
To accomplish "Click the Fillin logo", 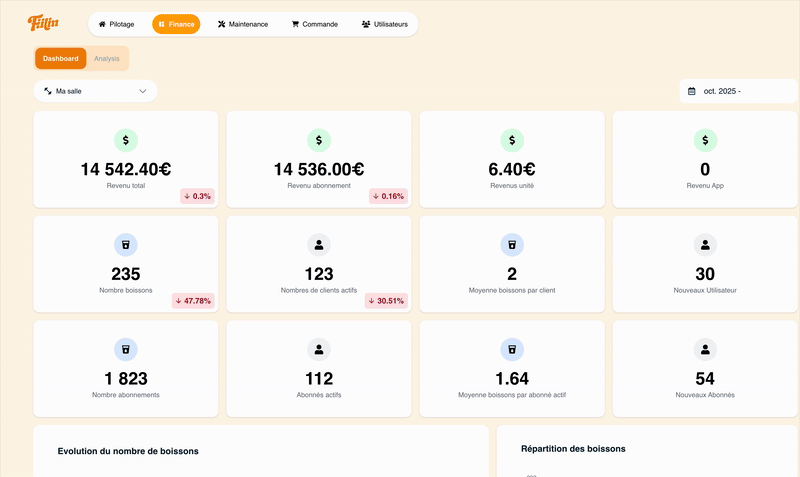I will [43, 23].
